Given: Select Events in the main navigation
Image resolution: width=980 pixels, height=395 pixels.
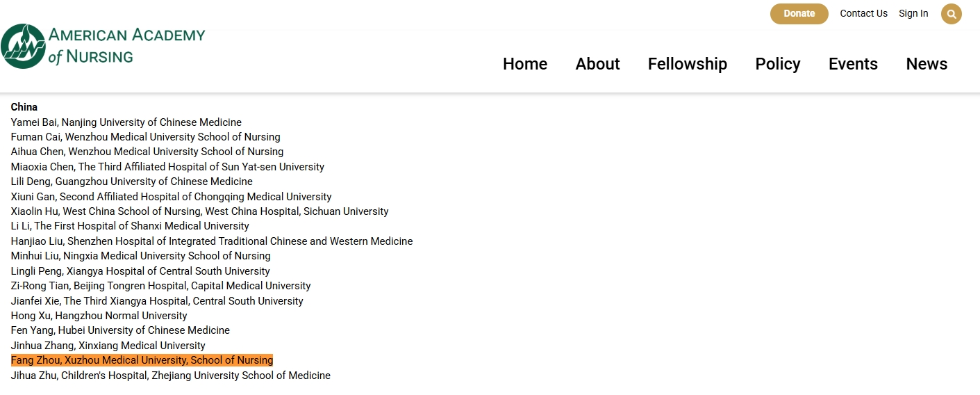Looking at the screenshot, I should pos(853,64).
